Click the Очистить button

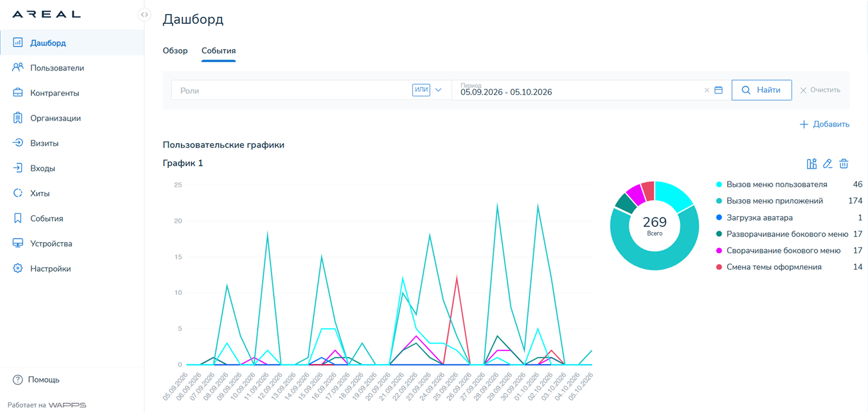click(x=820, y=90)
